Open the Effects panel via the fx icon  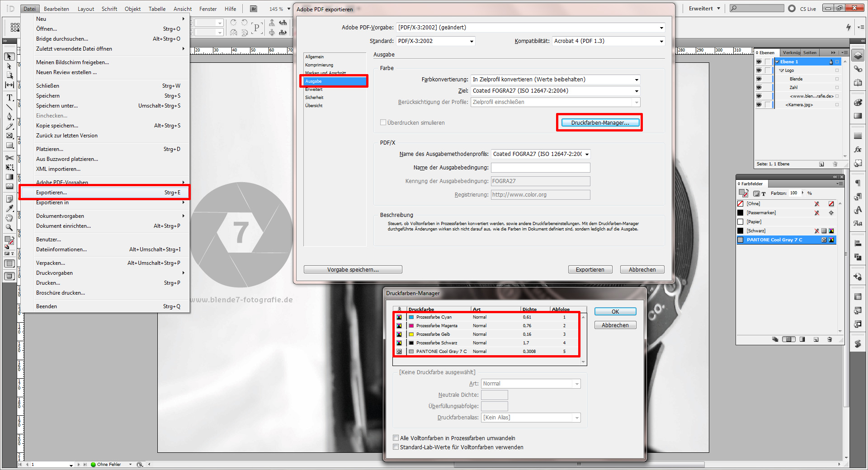click(x=858, y=149)
